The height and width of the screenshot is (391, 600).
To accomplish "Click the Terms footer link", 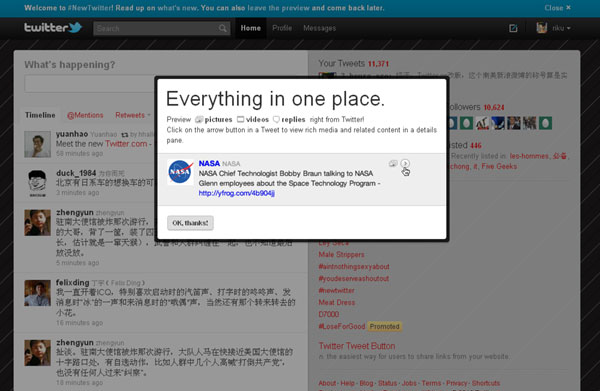I will tap(431, 383).
